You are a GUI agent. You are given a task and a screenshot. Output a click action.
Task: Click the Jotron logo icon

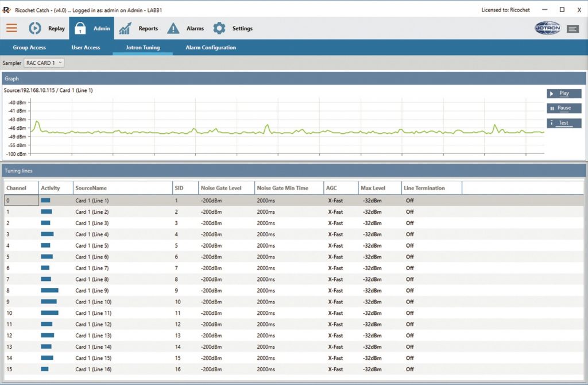click(547, 28)
